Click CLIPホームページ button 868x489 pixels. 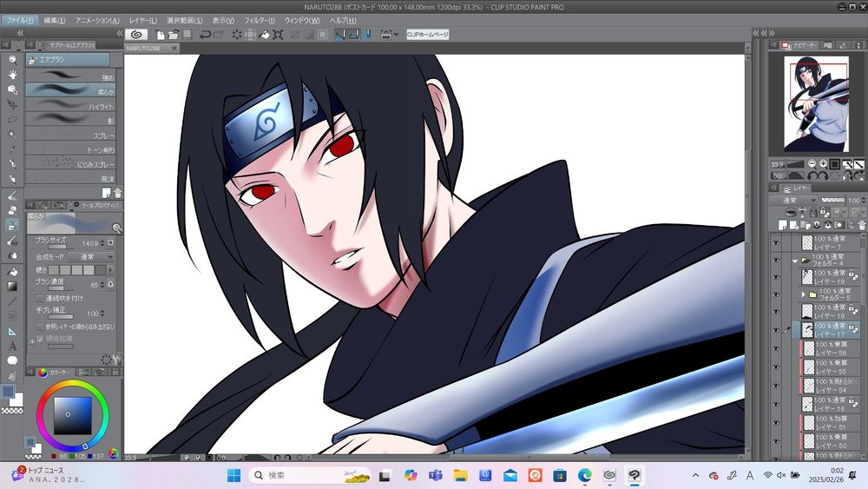[427, 35]
